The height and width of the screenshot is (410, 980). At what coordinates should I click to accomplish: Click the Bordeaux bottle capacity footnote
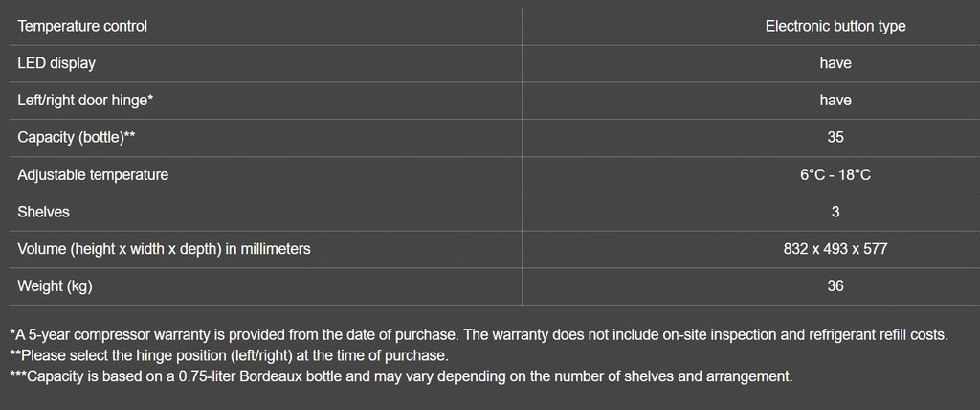[x=401, y=376]
